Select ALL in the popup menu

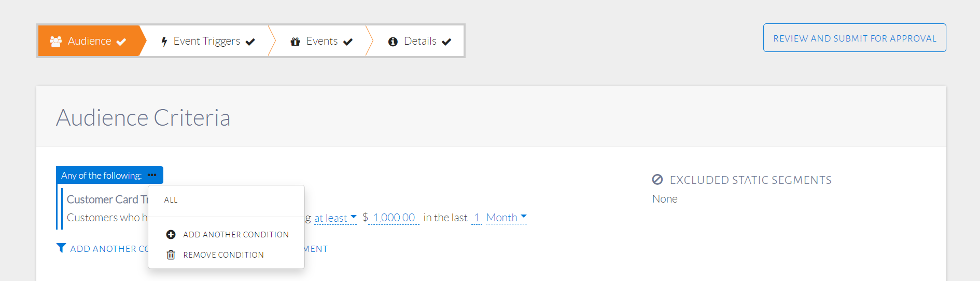tap(171, 200)
